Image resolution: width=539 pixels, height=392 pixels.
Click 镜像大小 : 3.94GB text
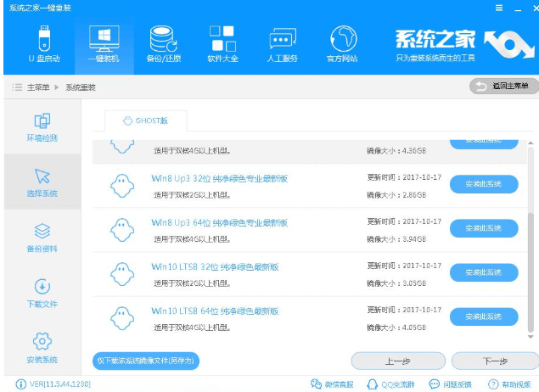(x=396, y=239)
